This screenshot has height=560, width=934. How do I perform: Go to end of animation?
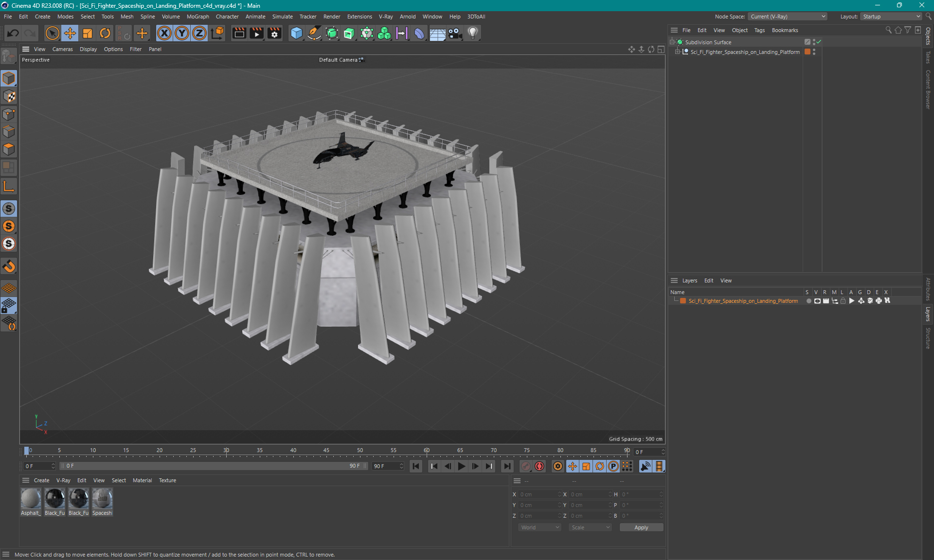click(x=507, y=466)
